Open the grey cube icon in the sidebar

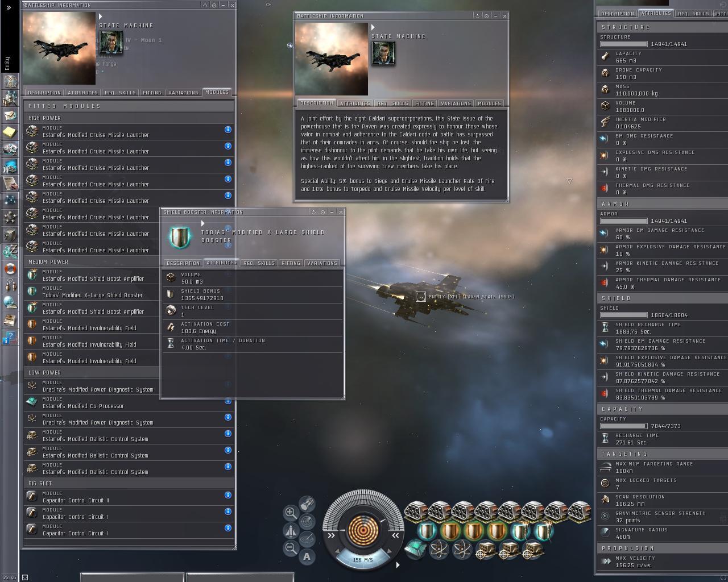pos(10,234)
